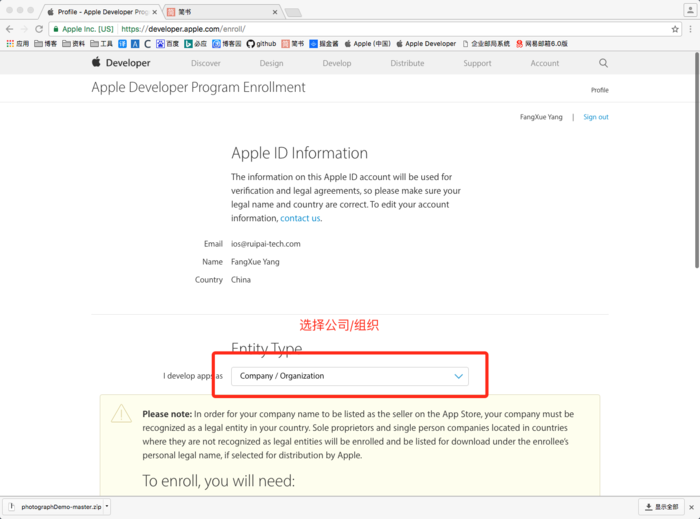Expand the download item options arrow
The image size is (700, 519).
[107, 507]
